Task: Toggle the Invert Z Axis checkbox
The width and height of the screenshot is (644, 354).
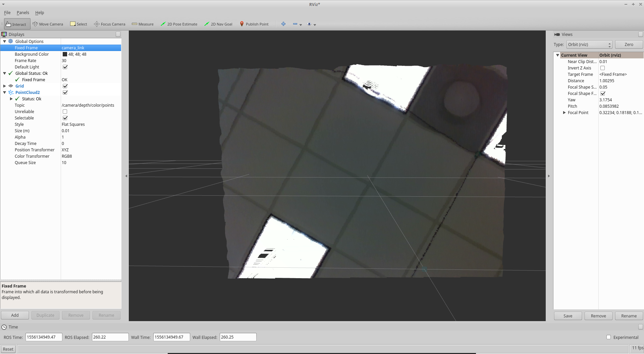Action: [x=602, y=68]
